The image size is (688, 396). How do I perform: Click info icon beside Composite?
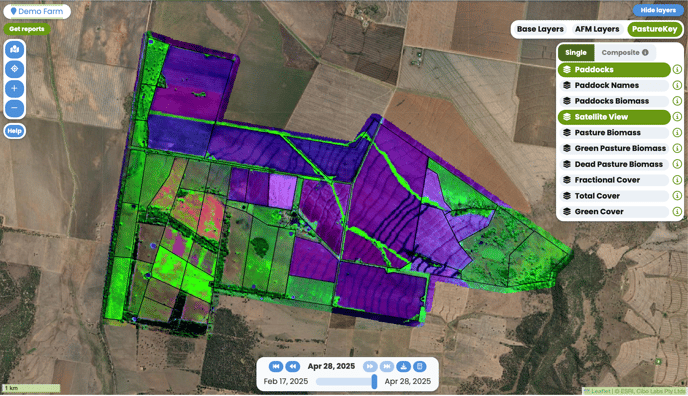(x=645, y=53)
